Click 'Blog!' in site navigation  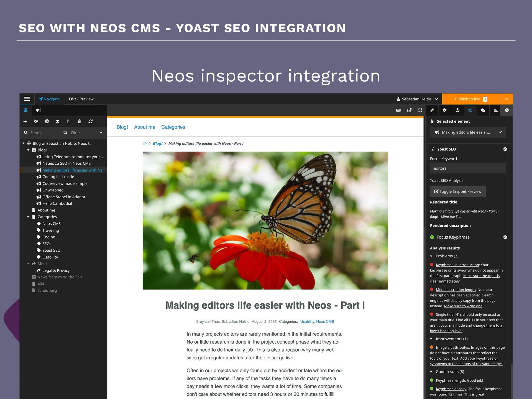pos(122,127)
